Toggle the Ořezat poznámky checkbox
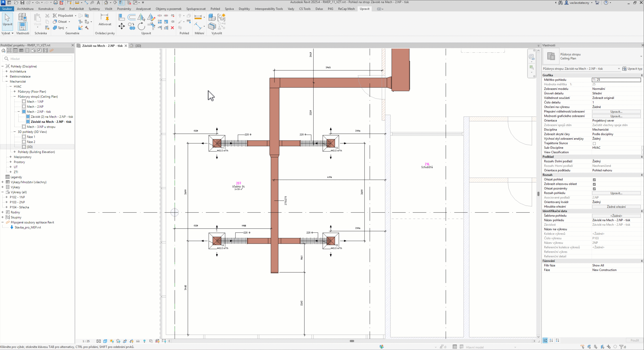 pyautogui.click(x=594, y=189)
